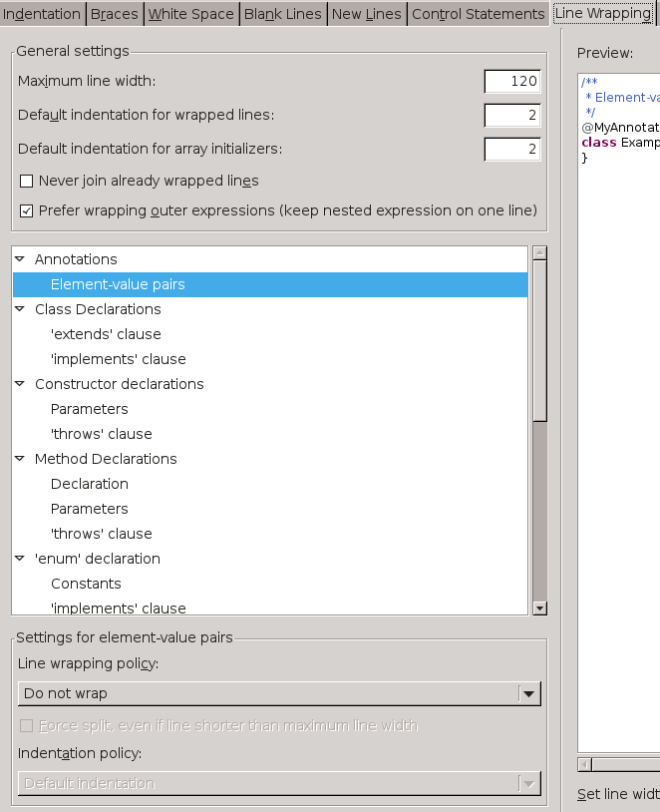Open the Control Statements tab
Screen dimensions: 660x812
(478, 14)
